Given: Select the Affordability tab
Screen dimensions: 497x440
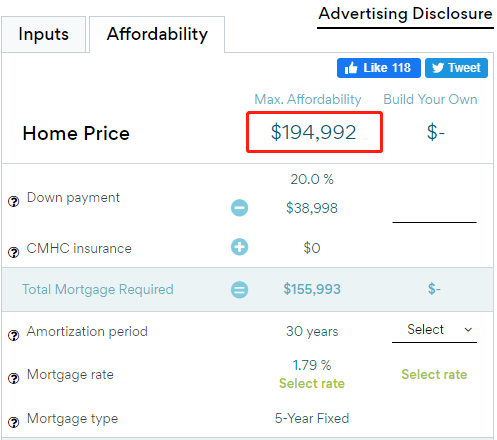Looking at the screenshot, I should [x=157, y=34].
